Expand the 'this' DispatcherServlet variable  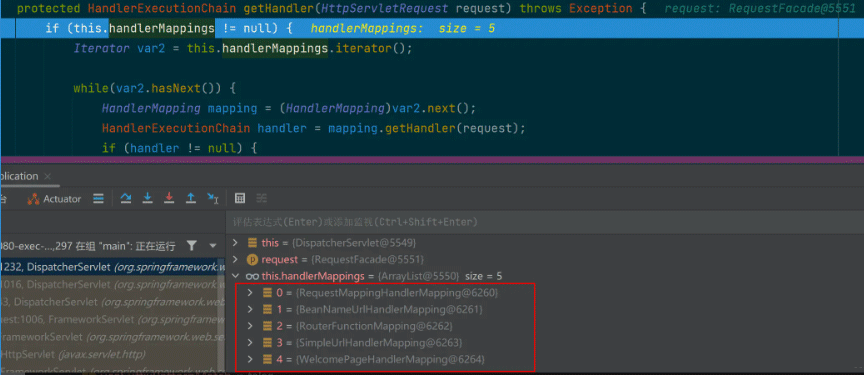(x=235, y=242)
